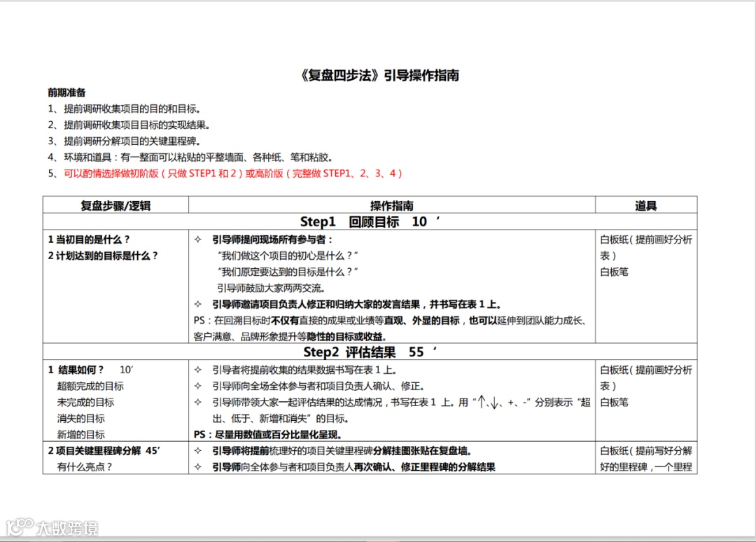Image resolution: width=756 pixels, height=542 pixels.
Task: Click line 客户满意、品牌形象提升等隐性的目标
Action: coord(290,337)
